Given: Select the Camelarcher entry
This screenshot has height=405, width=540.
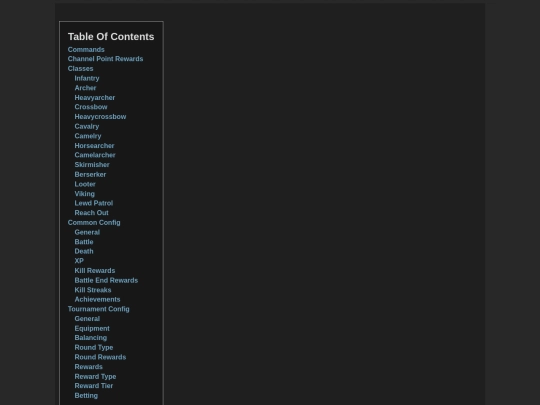Looking at the screenshot, I should pyautogui.click(x=95, y=155).
